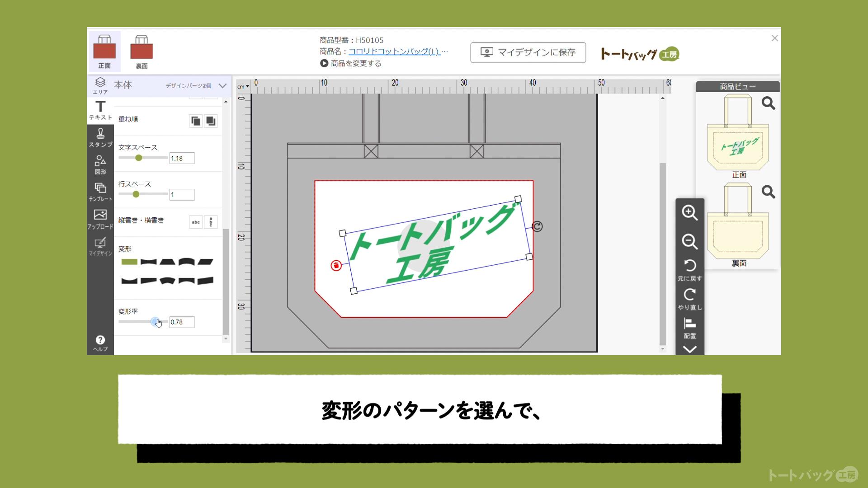Select the pinched-middle 変形 pattern
868x488 pixels.
(x=148, y=262)
